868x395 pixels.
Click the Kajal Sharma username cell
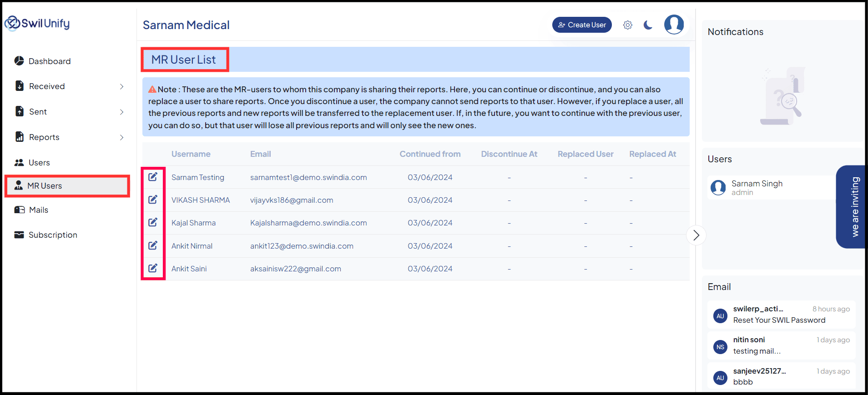click(x=194, y=223)
